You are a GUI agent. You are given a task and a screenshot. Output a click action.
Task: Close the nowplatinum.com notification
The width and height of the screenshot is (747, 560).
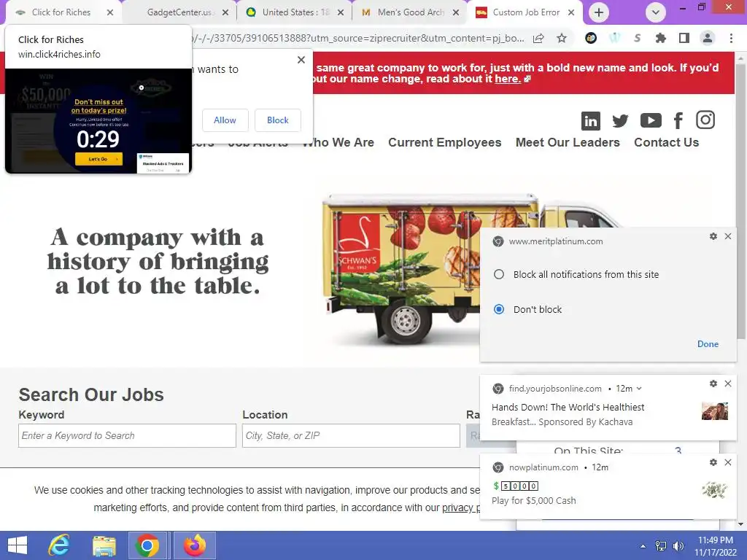pyautogui.click(x=728, y=462)
